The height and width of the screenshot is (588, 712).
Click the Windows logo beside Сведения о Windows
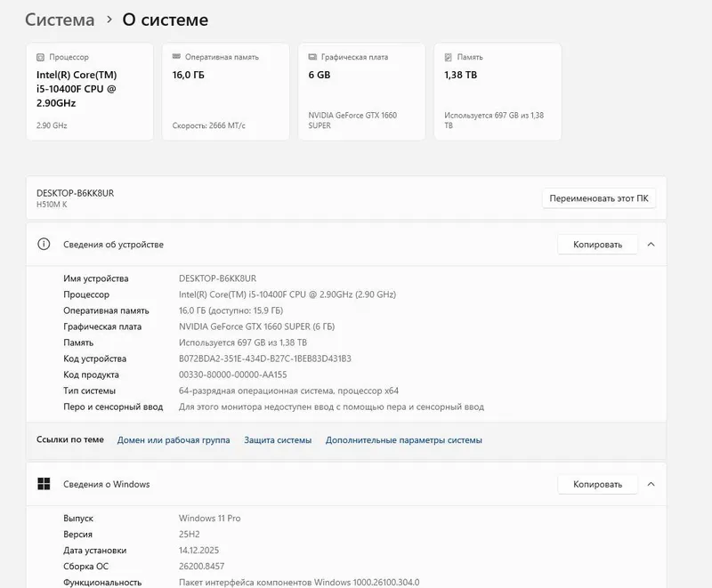point(44,484)
